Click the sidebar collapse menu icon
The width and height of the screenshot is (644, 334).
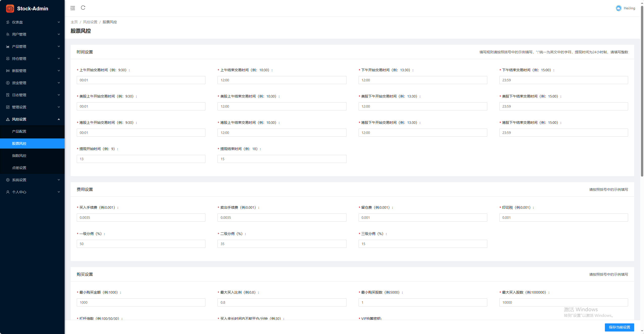73,8
